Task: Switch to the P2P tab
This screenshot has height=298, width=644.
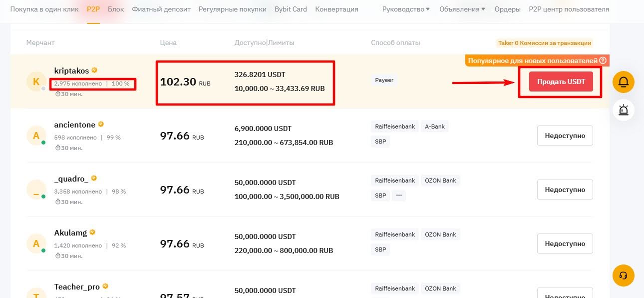Action: 93,8
